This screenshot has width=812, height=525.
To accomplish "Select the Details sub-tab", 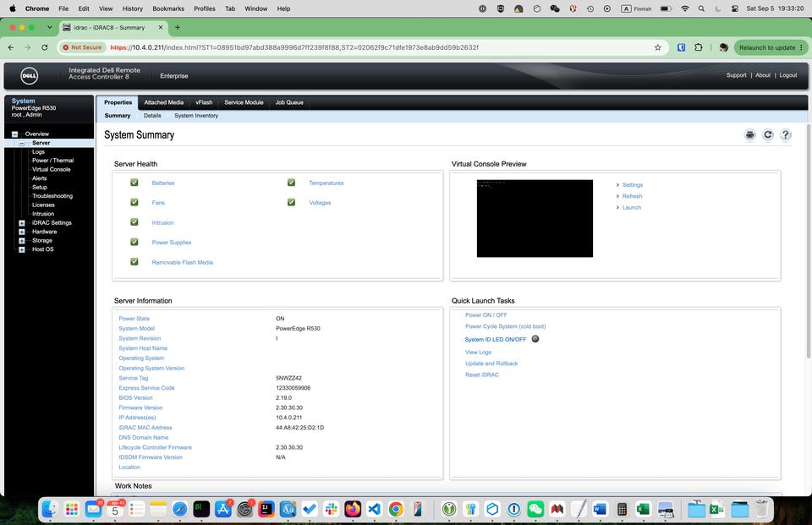I will click(x=152, y=116).
